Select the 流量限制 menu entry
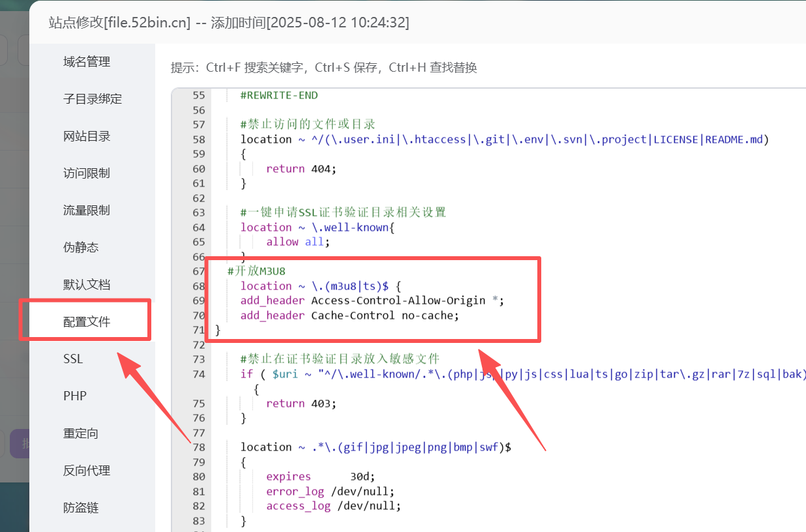This screenshot has height=532, width=806. pyautogui.click(x=87, y=211)
